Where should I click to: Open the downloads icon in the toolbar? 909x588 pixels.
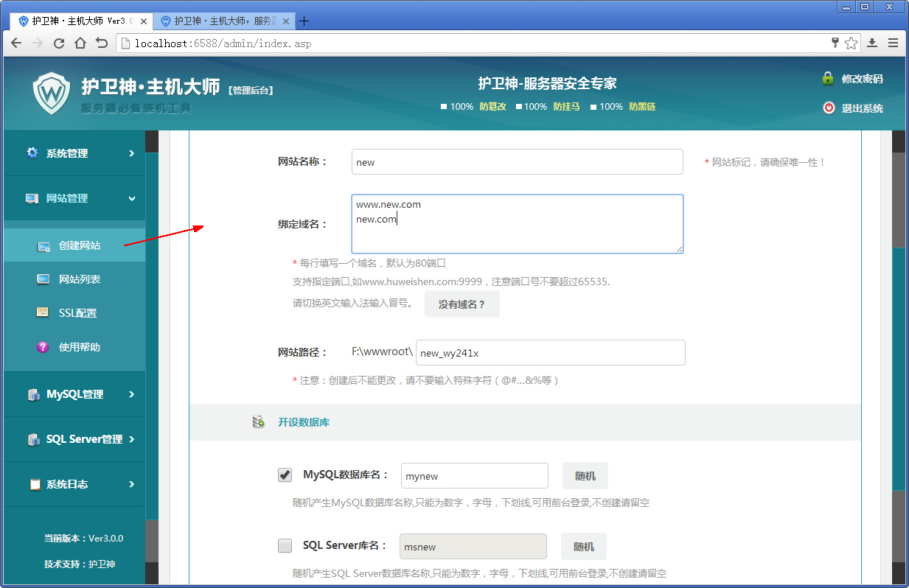tap(872, 43)
